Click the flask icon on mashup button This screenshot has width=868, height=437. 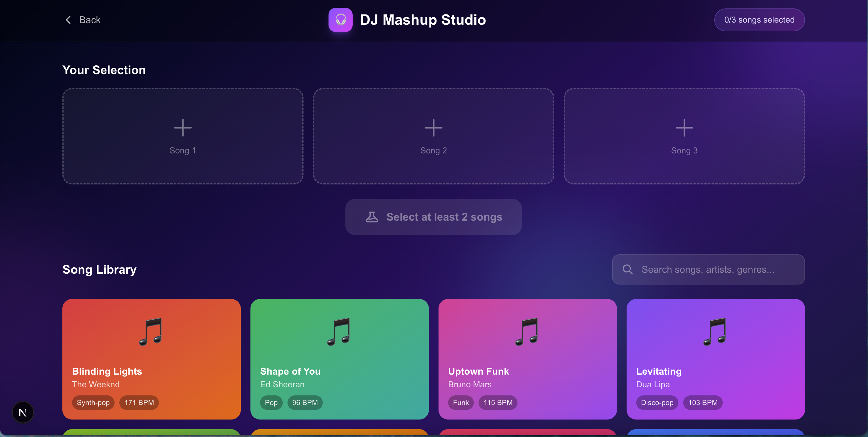372,217
